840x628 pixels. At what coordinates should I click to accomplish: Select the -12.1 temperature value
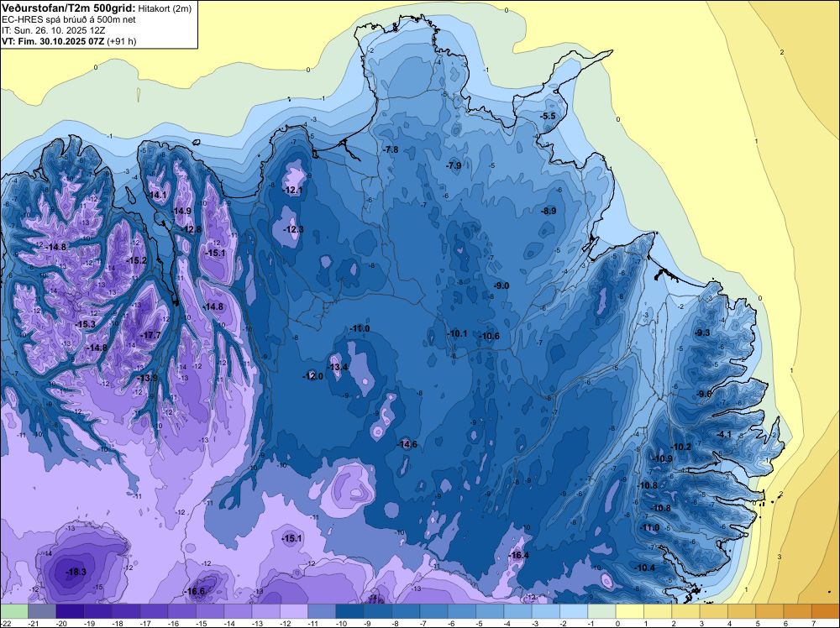point(293,190)
